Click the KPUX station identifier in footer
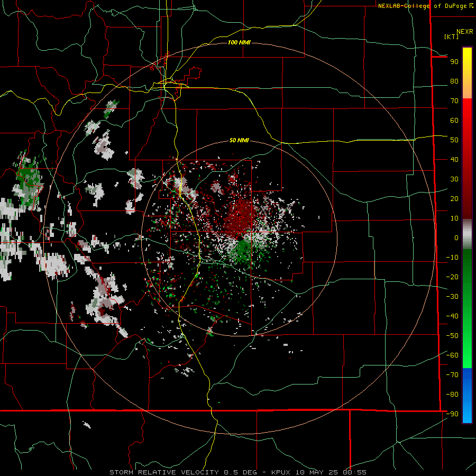476x476 pixels. coord(281,472)
